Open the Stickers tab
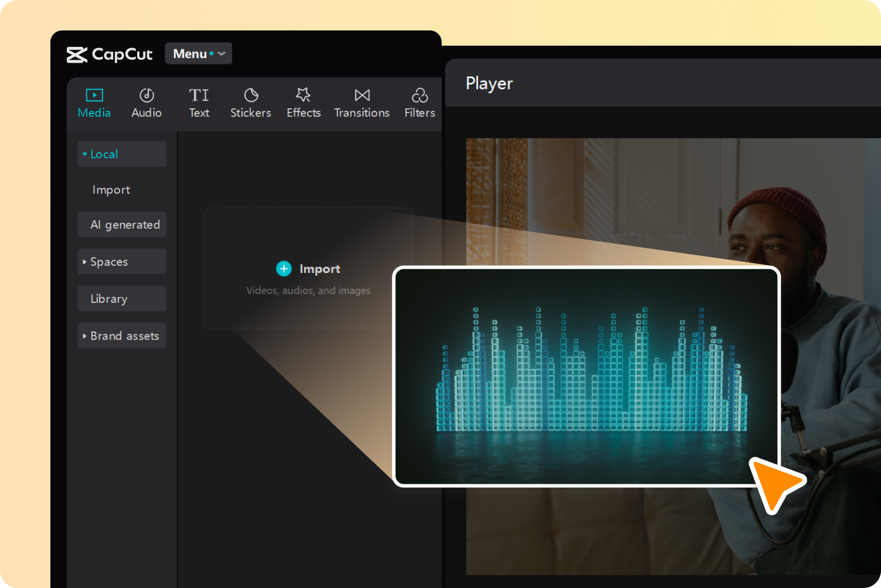The width and height of the screenshot is (881, 588). click(x=251, y=104)
